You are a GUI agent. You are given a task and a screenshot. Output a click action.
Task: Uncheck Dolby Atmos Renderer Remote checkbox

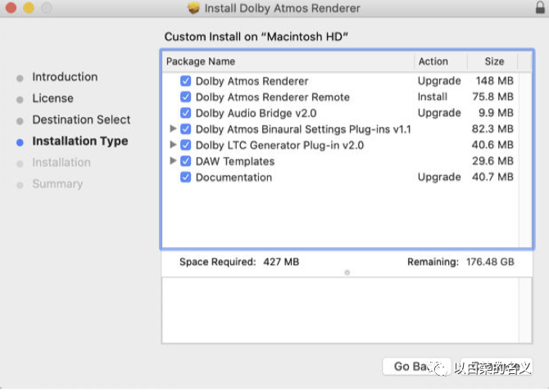[x=185, y=97]
